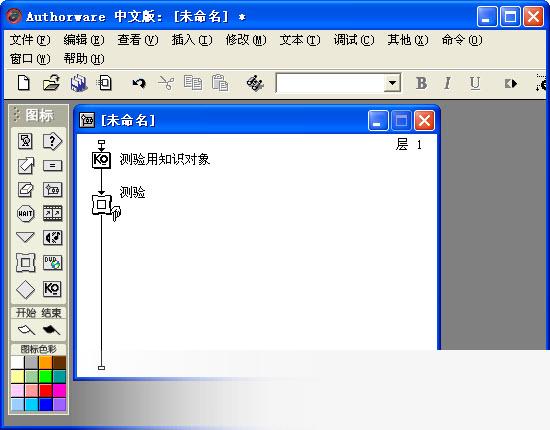Pick the white Start flag
Screen dimensions: 550x430
tap(26, 330)
